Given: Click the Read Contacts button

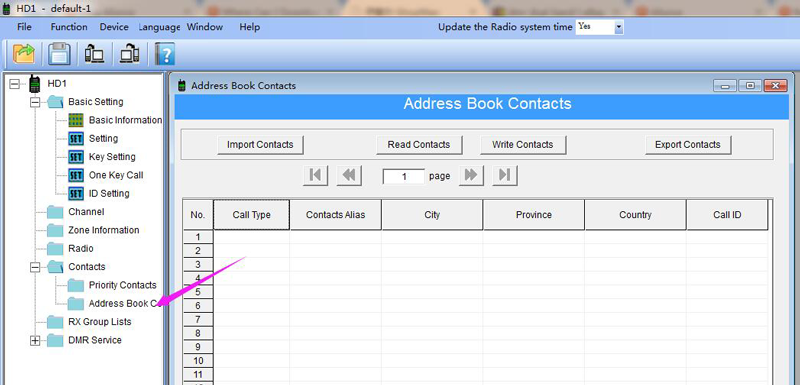Looking at the screenshot, I should pyautogui.click(x=419, y=145).
